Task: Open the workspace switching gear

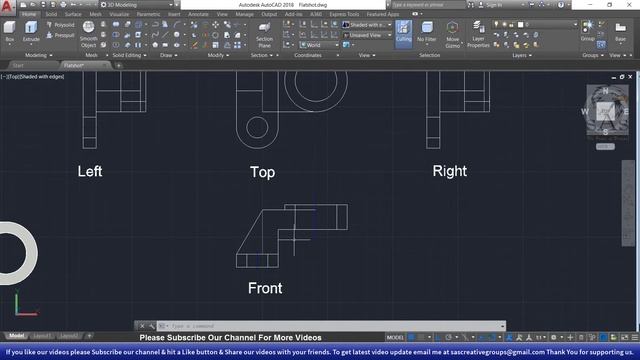Action: click(554, 338)
